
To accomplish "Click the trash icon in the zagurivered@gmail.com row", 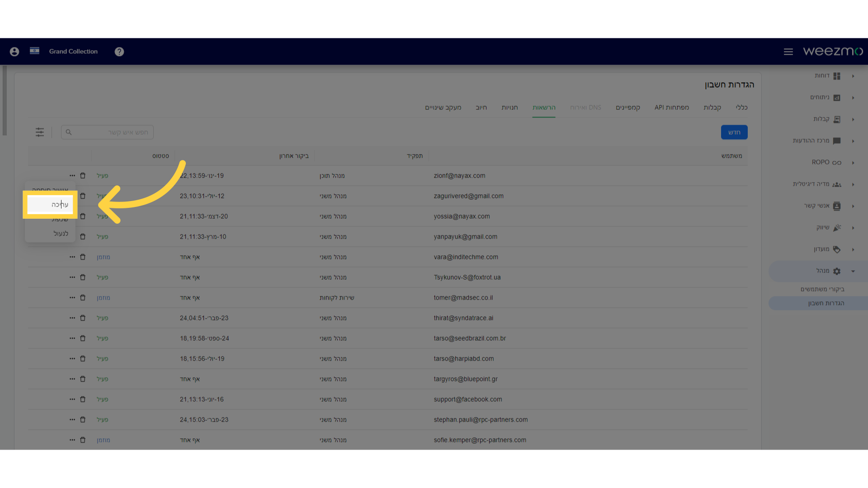I will tap(83, 196).
